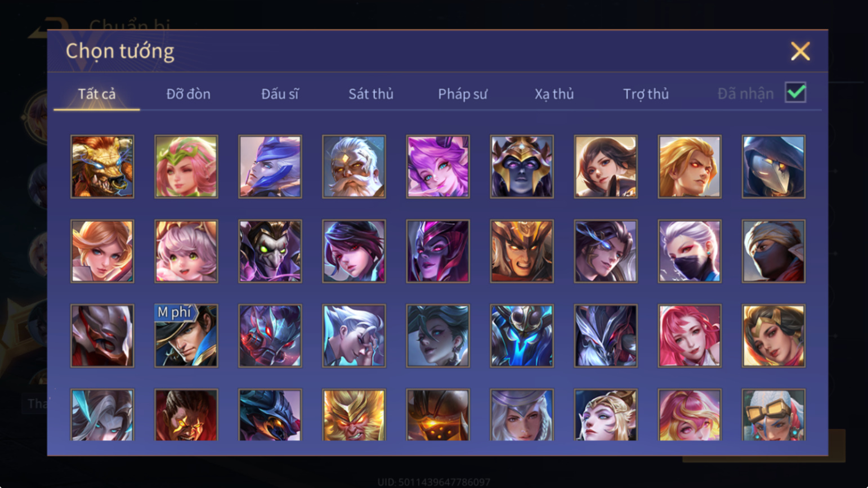
Task: Switch to the 'Xạ thủ' tab
Action: [x=554, y=94]
